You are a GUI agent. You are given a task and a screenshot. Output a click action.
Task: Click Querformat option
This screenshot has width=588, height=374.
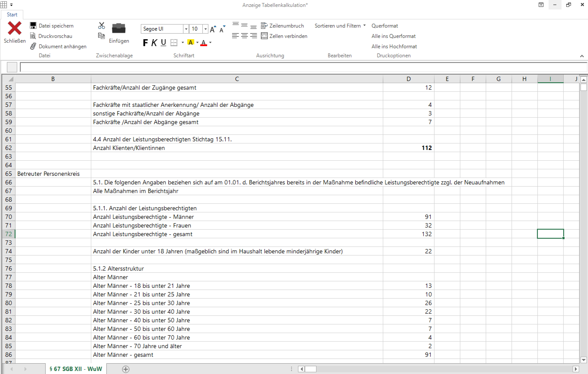point(385,26)
